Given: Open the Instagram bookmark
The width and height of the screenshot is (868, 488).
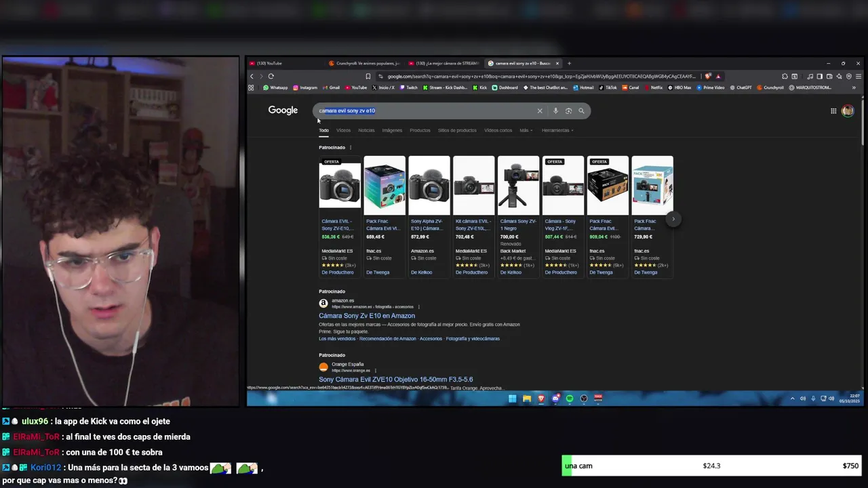Looking at the screenshot, I should coord(305,87).
